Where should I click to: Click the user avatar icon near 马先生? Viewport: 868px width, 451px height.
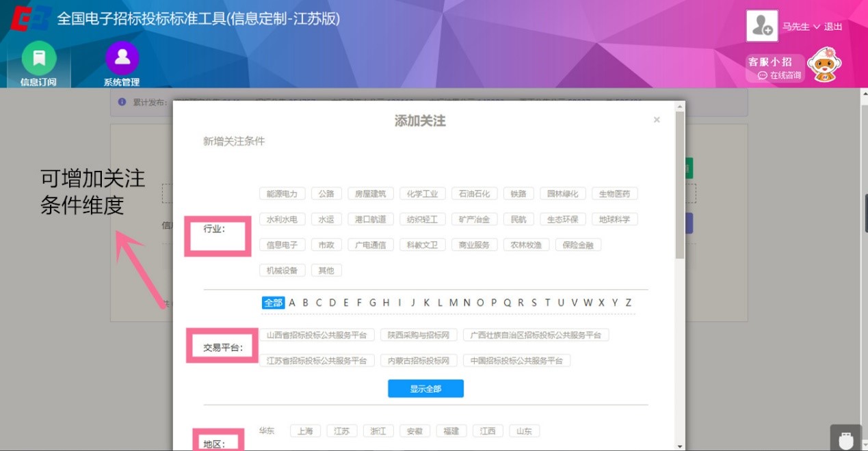pyautogui.click(x=761, y=26)
